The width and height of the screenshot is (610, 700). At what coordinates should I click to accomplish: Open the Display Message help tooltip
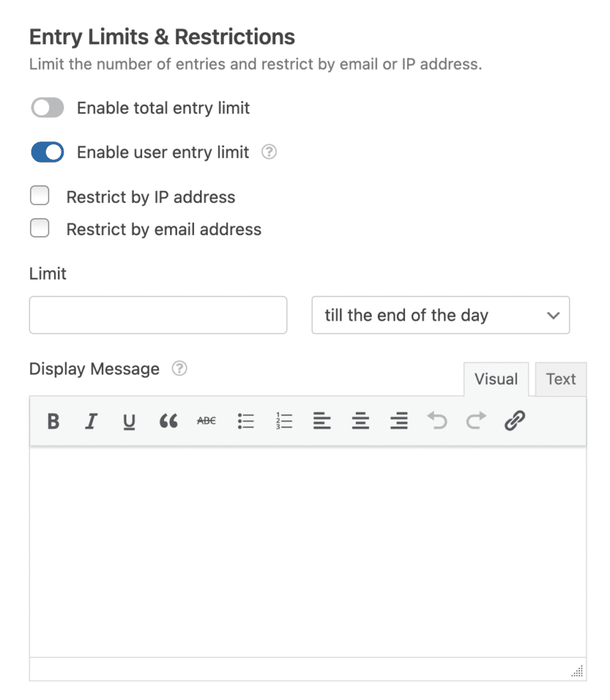click(179, 368)
